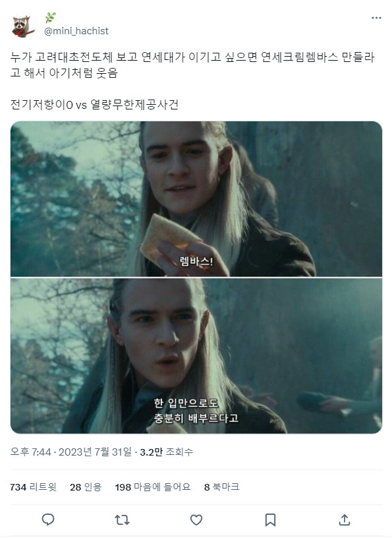View the 28 인용 quotes list
The image size is (392, 538).
click(86, 487)
